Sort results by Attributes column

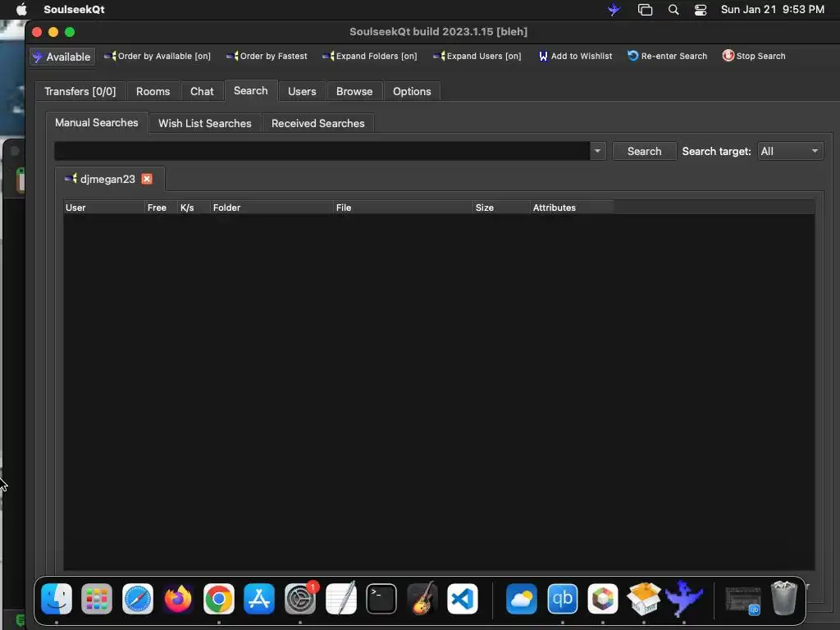click(572, 208)
